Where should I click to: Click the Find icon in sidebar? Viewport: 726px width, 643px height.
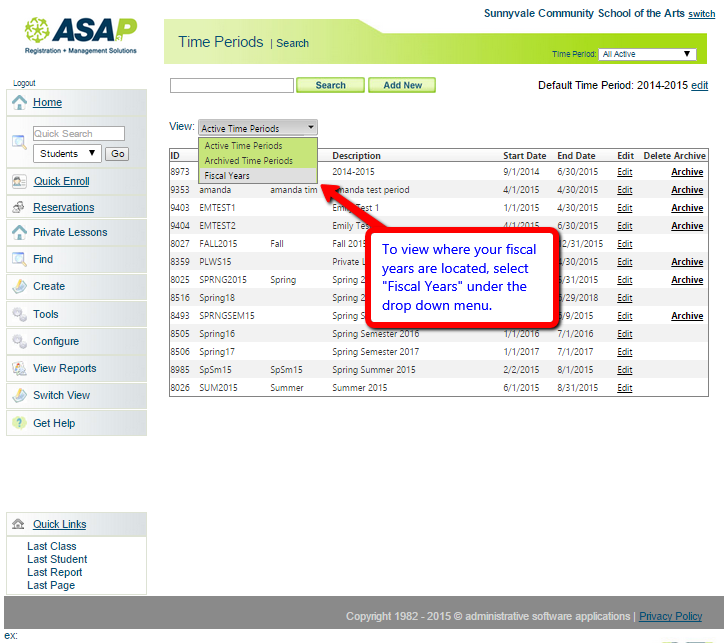(19, 259)
